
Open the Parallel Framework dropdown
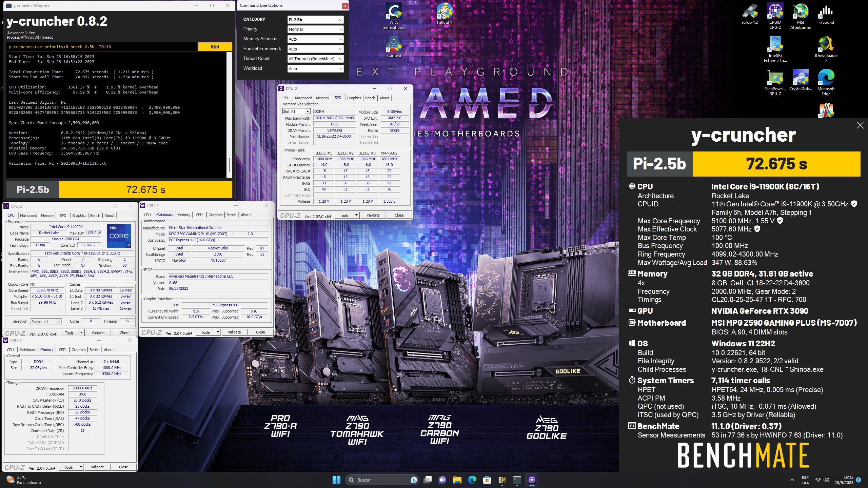pyautogui.click(x=315, y=49)
